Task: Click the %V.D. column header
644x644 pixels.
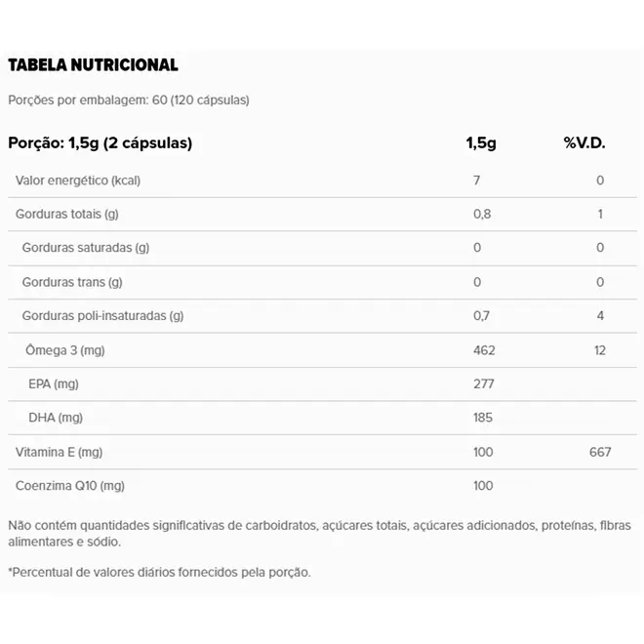Action: click(x=584, y=142)
